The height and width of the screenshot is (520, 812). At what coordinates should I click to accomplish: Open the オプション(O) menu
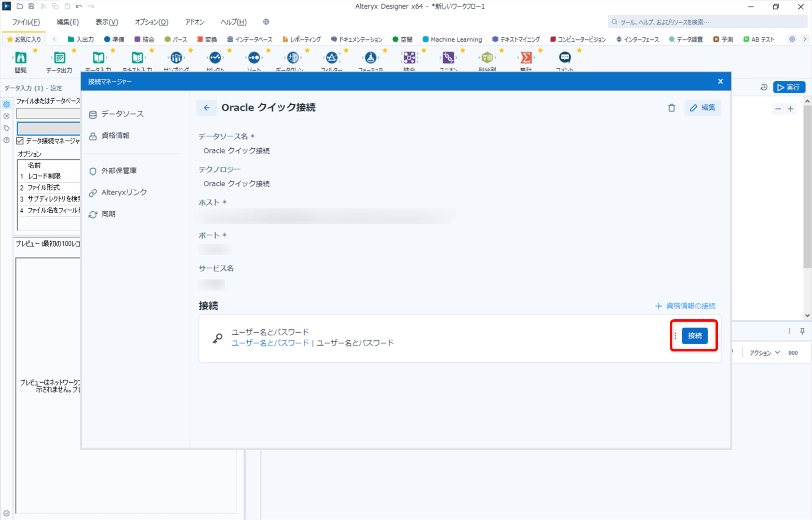tap(151, 22)
